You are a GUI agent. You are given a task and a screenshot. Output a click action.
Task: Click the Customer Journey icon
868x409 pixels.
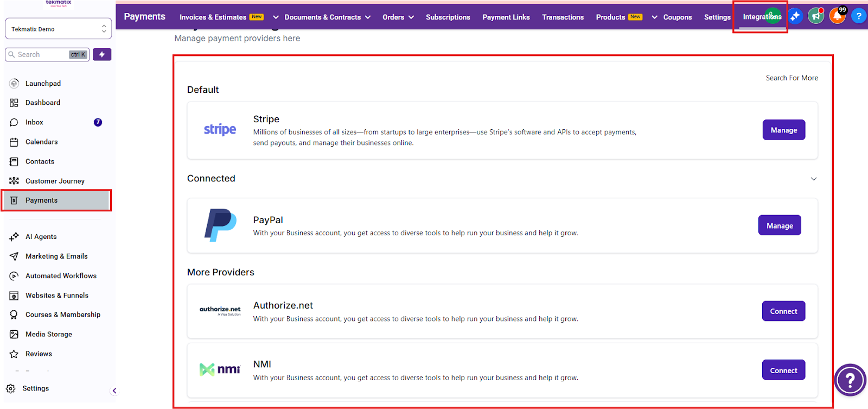[x=14, y=181]
